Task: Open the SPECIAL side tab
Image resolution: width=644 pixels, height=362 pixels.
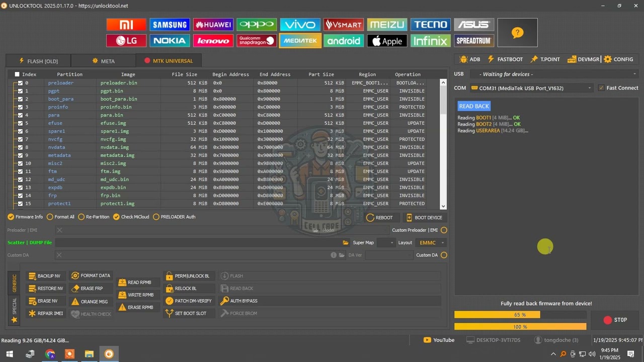Action: [14, 309]
